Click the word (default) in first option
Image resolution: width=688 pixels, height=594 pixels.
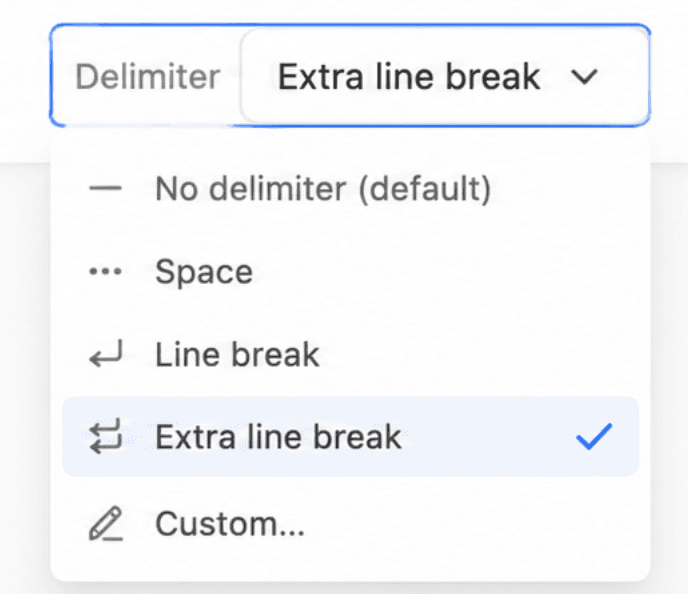point(425,189)
